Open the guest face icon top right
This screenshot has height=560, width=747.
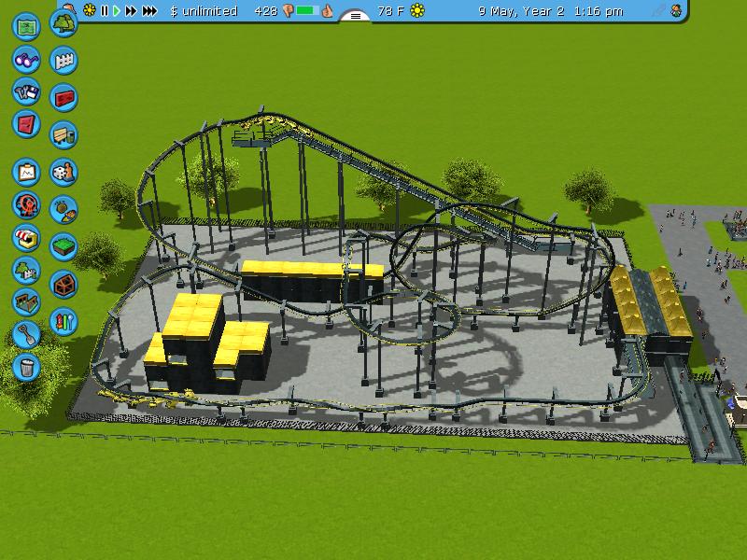[676, 10]
